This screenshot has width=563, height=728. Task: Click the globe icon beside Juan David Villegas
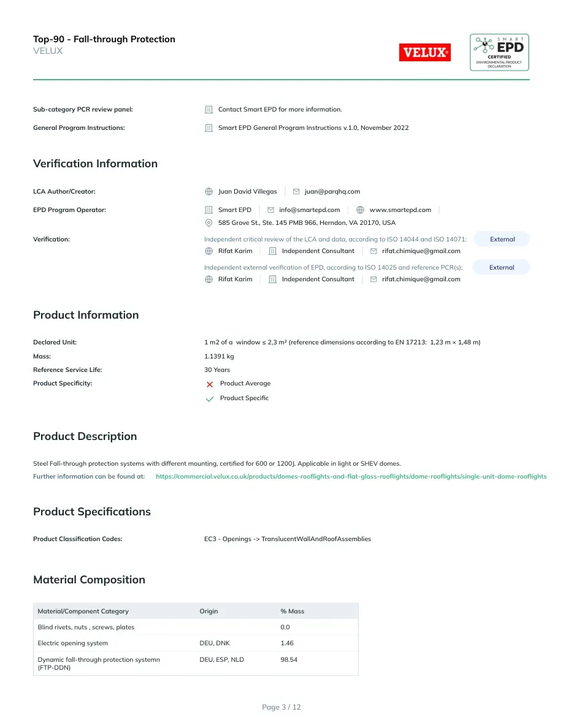pyautogui.click(x=209, y=192)
